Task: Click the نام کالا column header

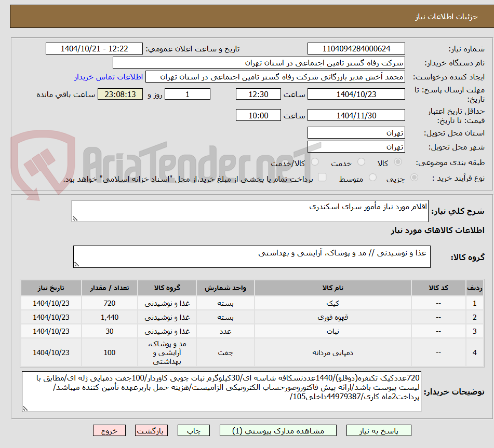Action: point(332,288)
